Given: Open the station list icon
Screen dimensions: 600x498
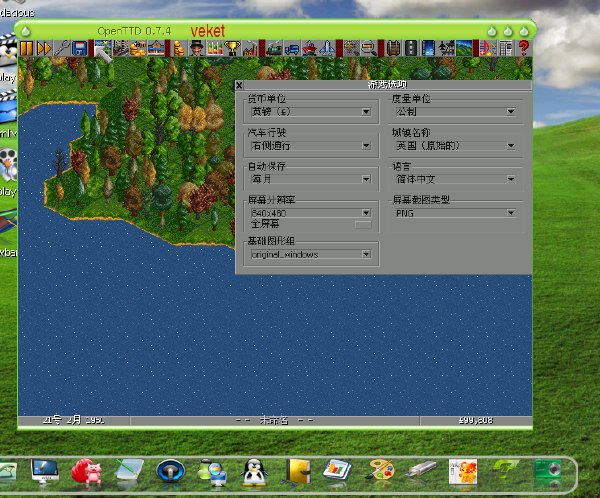Looking at the screenshot, I should 156,49.
